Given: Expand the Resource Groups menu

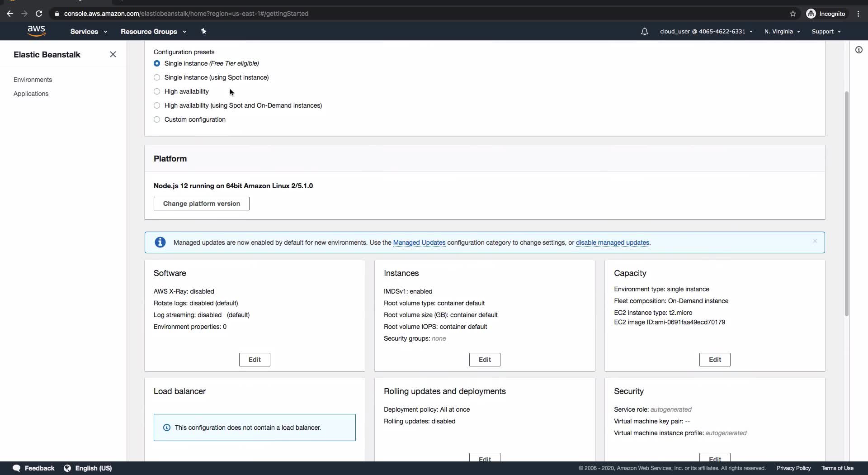Looking at the screenshot, I should (x=153, y=32).
